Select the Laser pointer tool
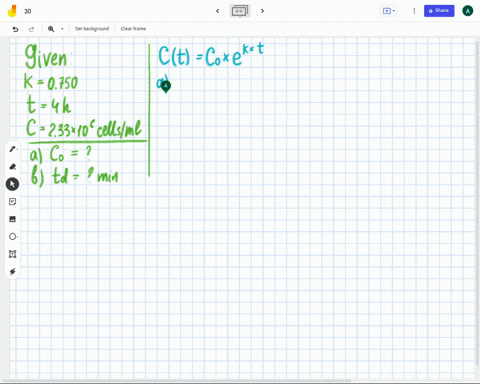480x384 pixels. [12, 271]
